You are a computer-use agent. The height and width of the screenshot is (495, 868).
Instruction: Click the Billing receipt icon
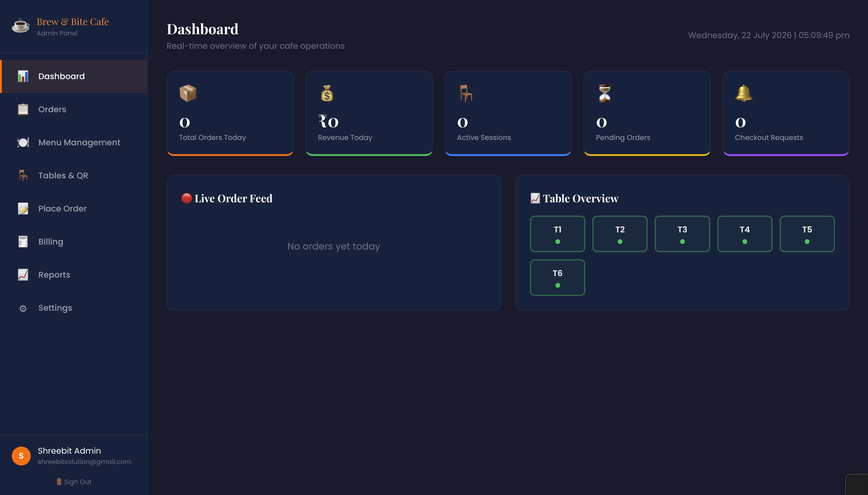[x=23, y=241]
